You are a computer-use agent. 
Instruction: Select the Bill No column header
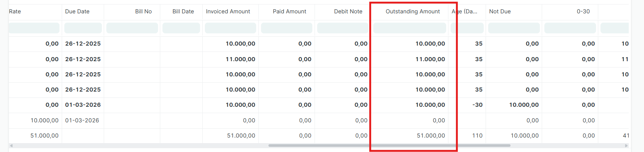coord(143,11)
